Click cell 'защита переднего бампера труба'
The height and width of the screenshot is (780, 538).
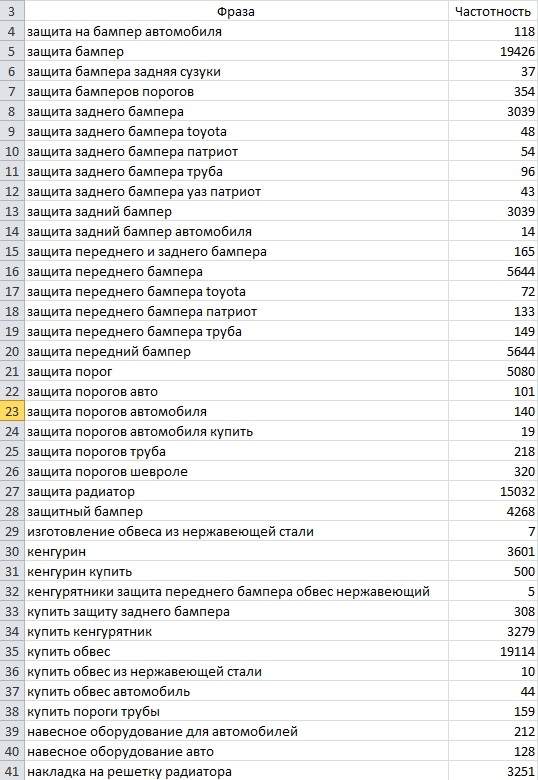pyautogui.click(x=236, y=331)
